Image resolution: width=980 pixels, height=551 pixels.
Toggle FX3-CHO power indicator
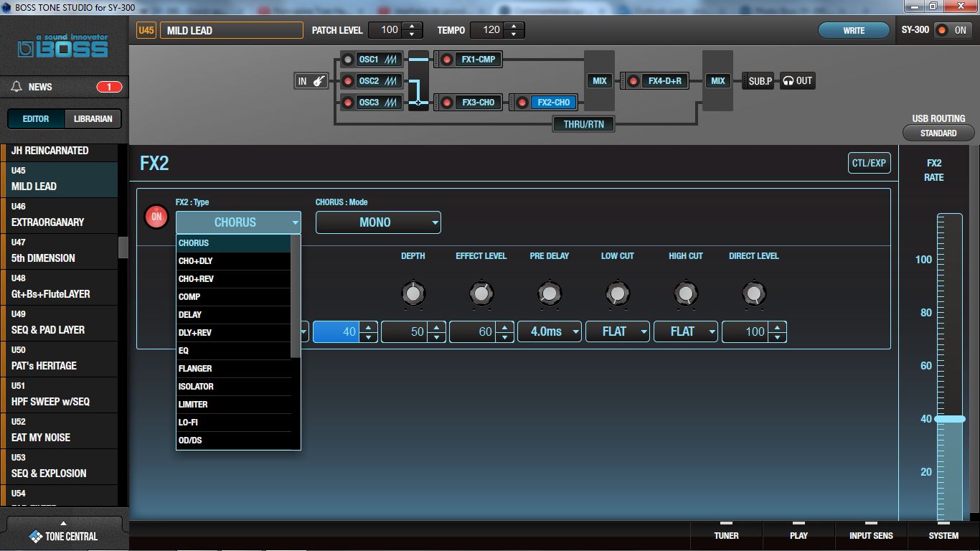click(x=446, y=103)
